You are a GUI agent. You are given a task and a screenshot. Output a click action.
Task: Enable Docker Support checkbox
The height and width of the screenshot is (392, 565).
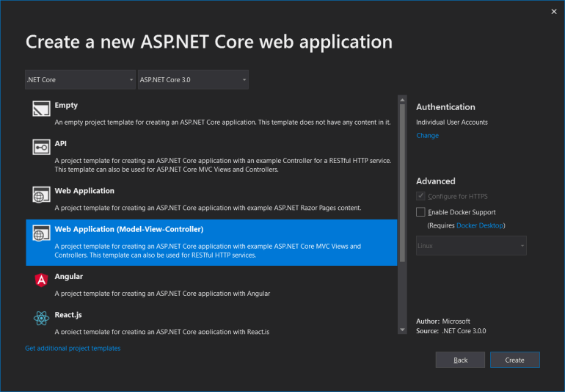pyautogui.click(x=420, y=211)
